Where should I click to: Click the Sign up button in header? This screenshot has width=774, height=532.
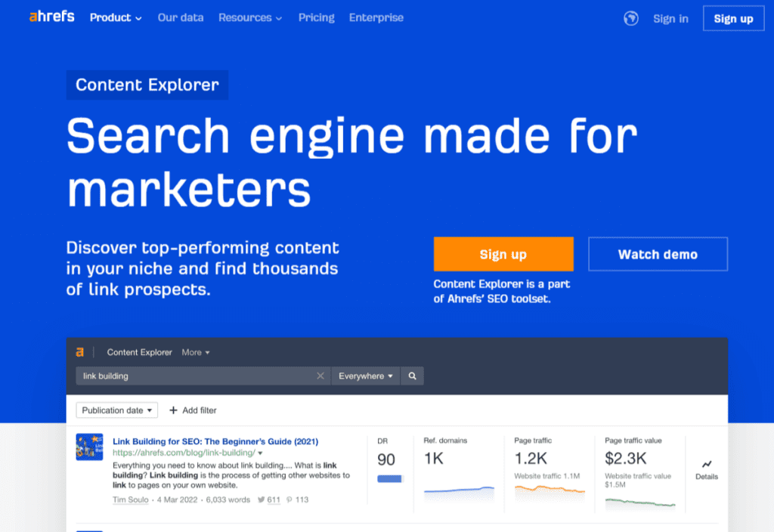pos(733,18)
